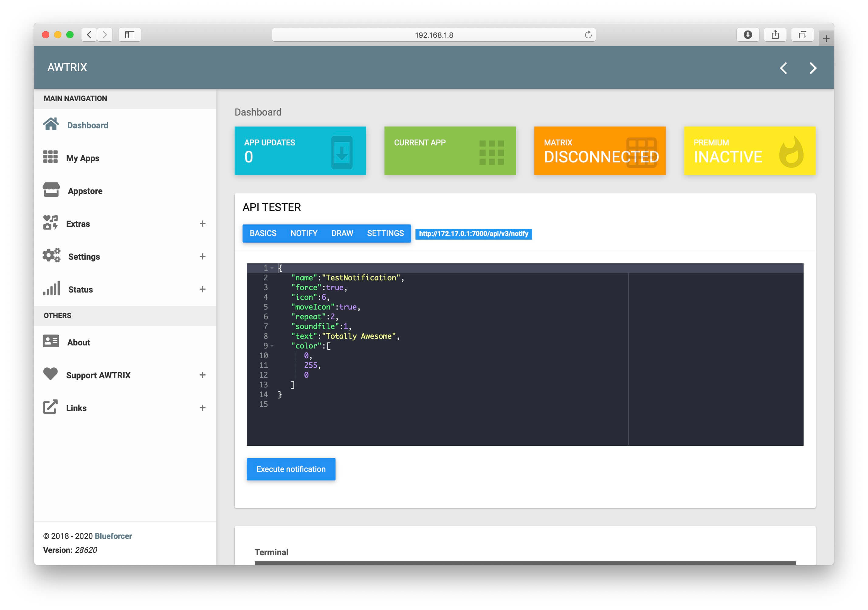The width and height of the screenshot is (868, 610).
Task: Click the Links external-link icon
Action: point(50,407)
